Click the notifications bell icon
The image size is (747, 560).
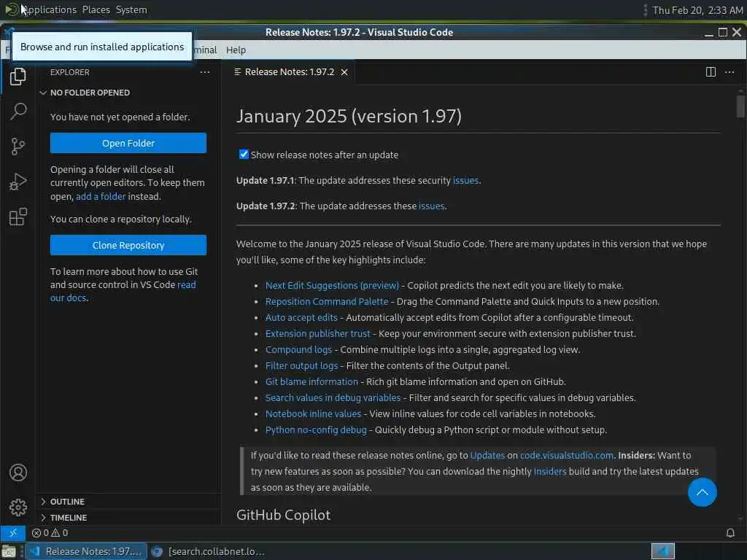point(730,533)
